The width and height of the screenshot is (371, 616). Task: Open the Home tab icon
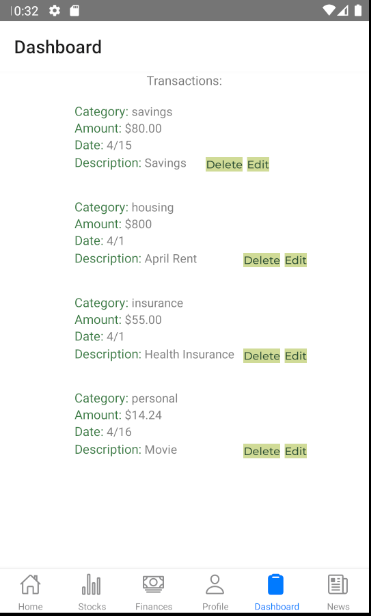coord(30,585)
